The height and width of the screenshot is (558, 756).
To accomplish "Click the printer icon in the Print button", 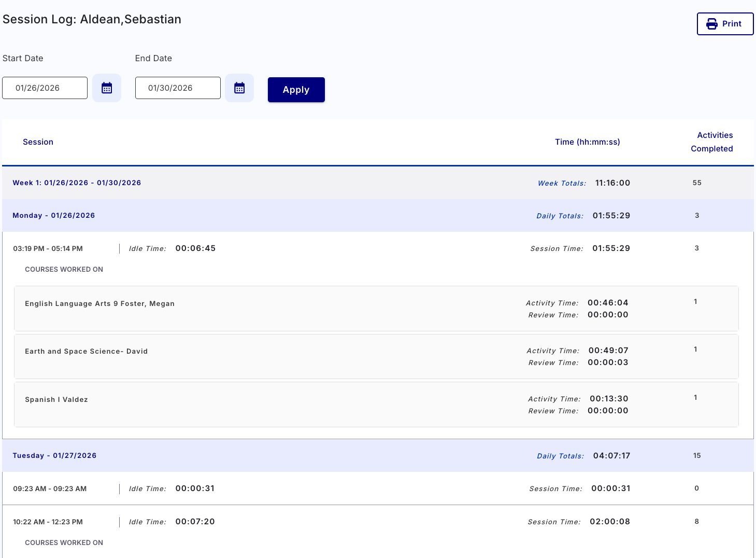I will 712,24.
